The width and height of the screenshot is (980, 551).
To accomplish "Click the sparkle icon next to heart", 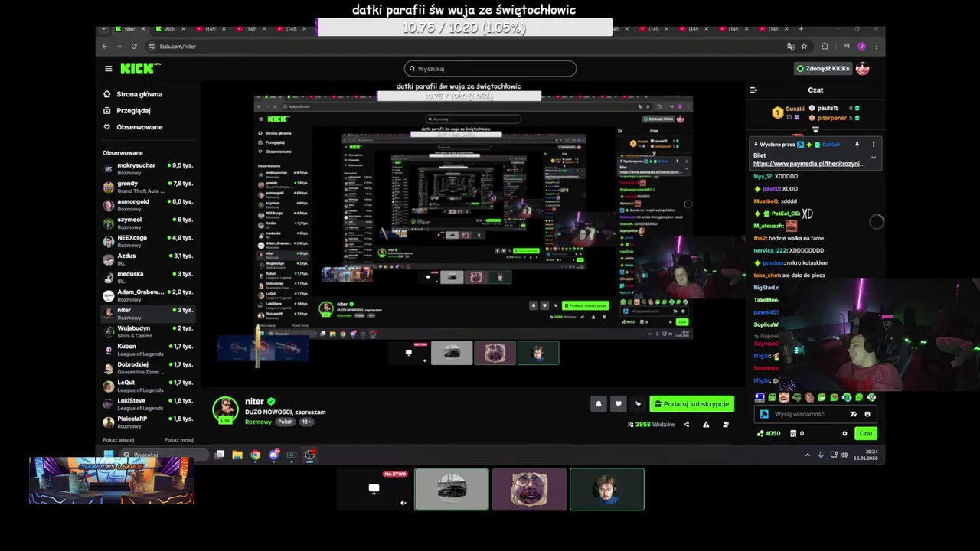I will pos(638,403).
